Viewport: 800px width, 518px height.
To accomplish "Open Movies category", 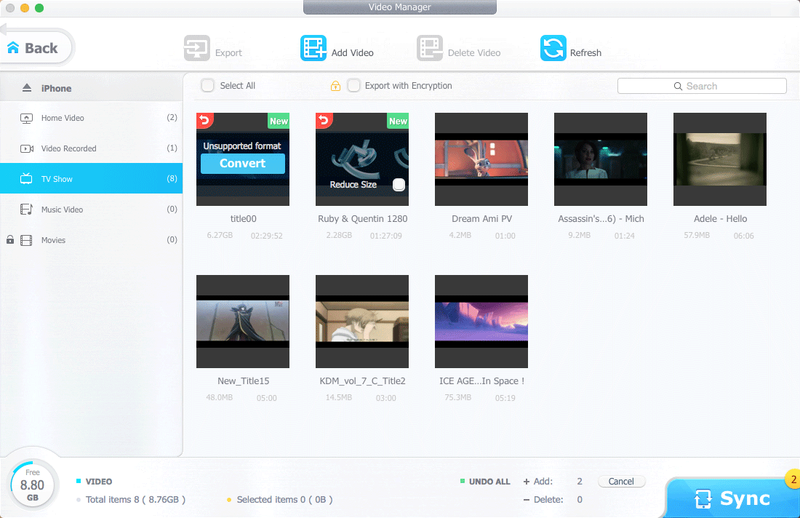I will [91, 240].
